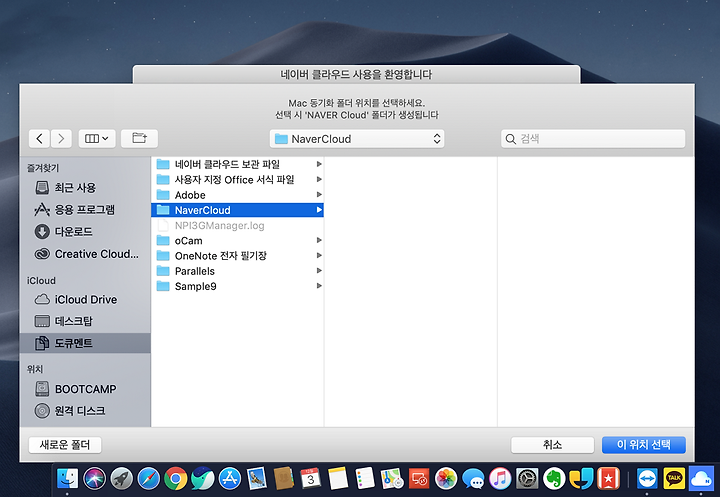Open Evernote from the Dock
The image size is (720, 497).
click(x=554, y=479)
